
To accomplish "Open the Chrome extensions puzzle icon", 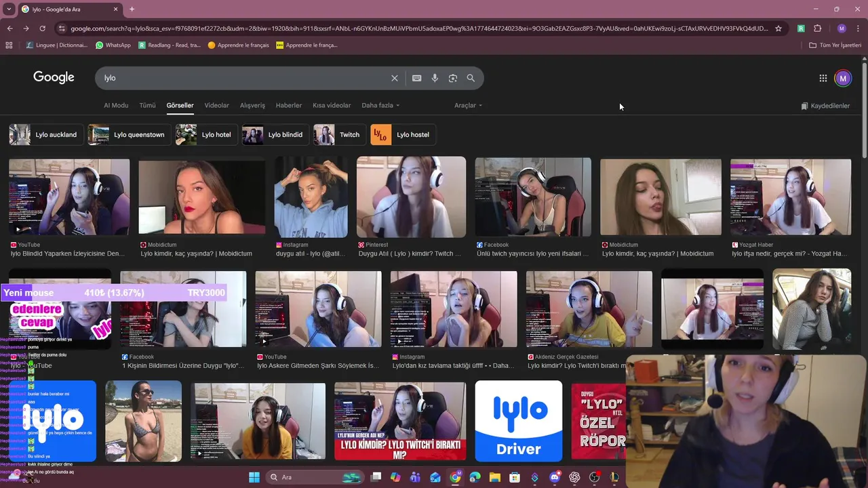I will coord(818,28).
